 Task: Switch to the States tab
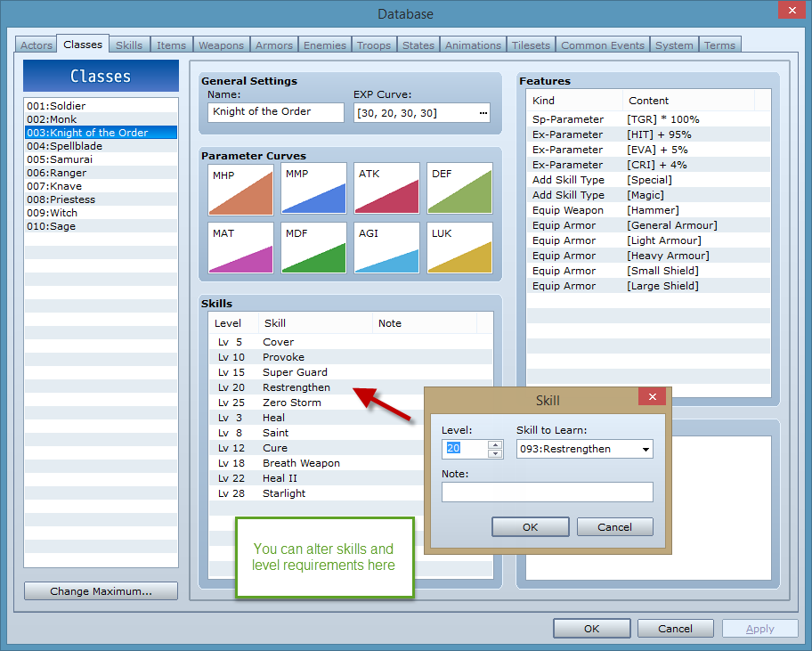[x=418, y=45]
